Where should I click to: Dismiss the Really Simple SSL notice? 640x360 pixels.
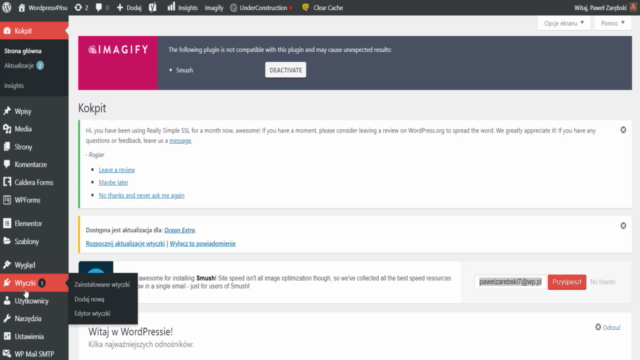tap(623, 130)
